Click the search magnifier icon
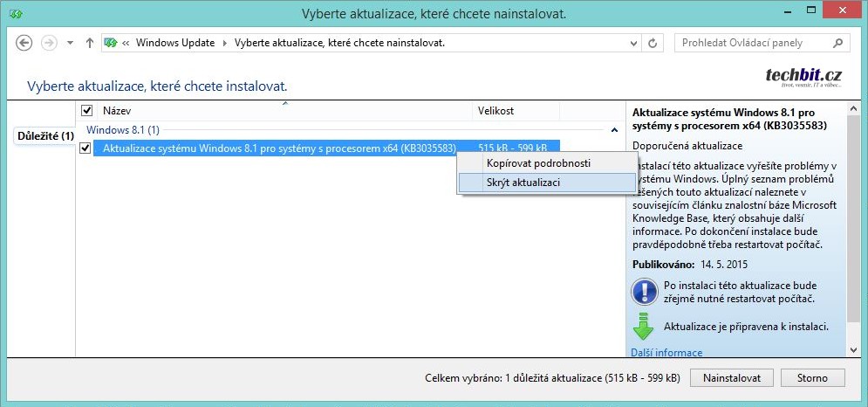Image resolution: width=868 pixels, height=407 pixels. 838,44
